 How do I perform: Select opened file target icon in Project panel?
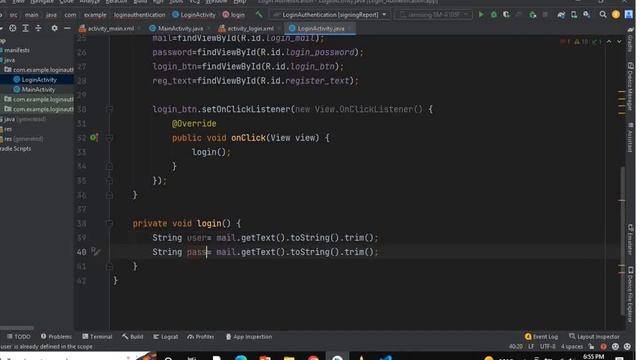13,28
